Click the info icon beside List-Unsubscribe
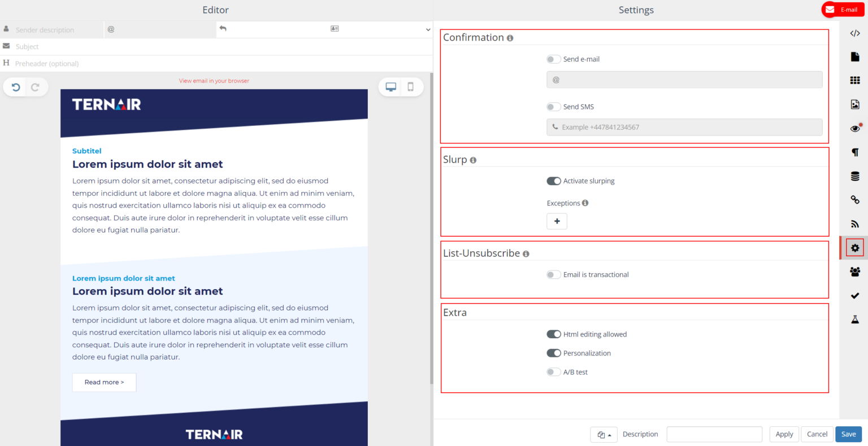Image resolution: width=868 pixels, height=446 pixels. click(x=526, y=254)
